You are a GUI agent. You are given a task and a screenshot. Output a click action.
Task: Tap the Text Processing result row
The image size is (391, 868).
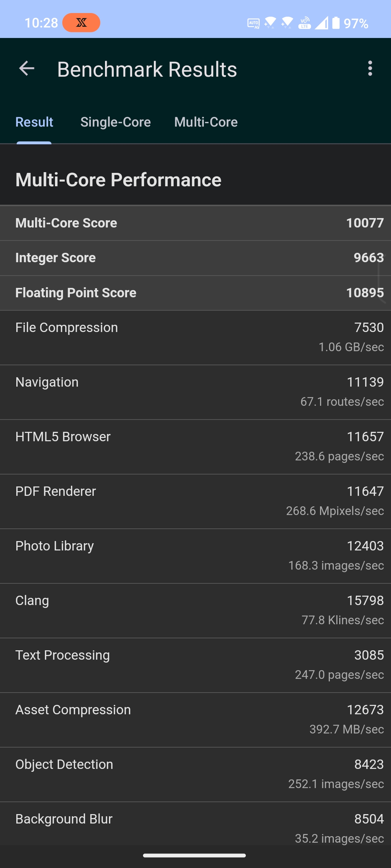195,665
